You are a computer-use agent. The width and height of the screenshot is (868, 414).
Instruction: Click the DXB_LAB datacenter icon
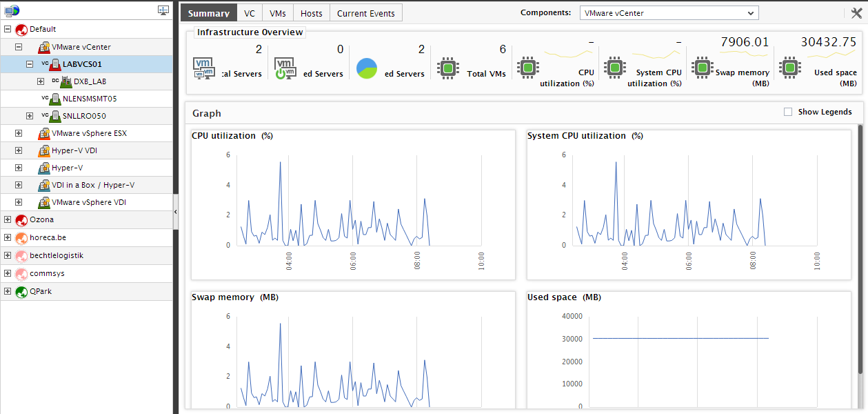pos(66,82)
